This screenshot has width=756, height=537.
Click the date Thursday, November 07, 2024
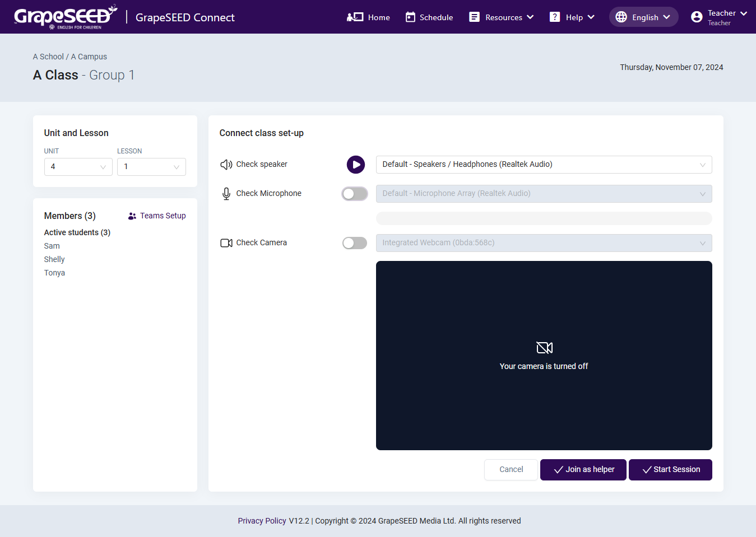tap(671, 68)
